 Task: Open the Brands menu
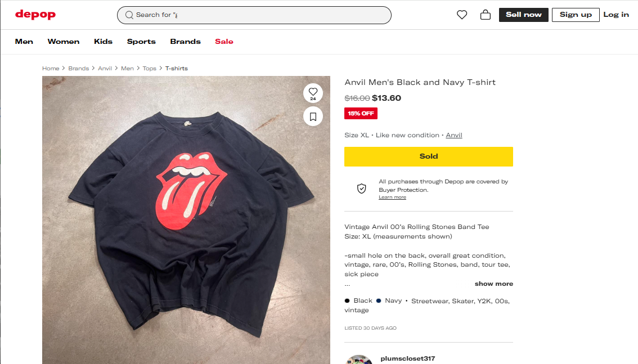point(185,42)
